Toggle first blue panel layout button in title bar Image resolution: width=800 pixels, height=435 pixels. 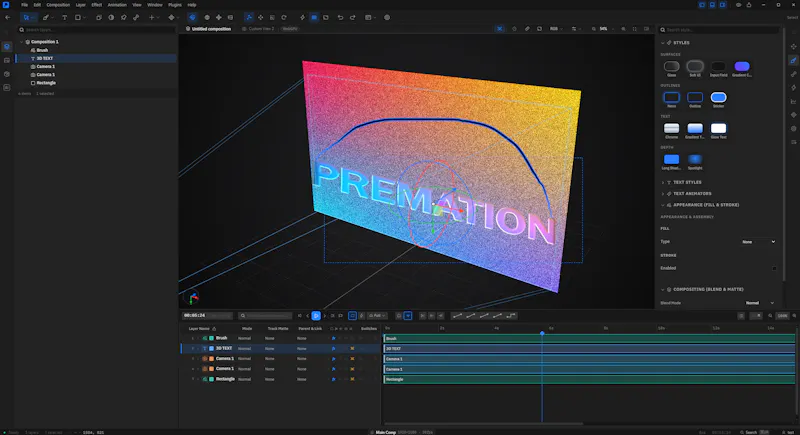point(702,5)
